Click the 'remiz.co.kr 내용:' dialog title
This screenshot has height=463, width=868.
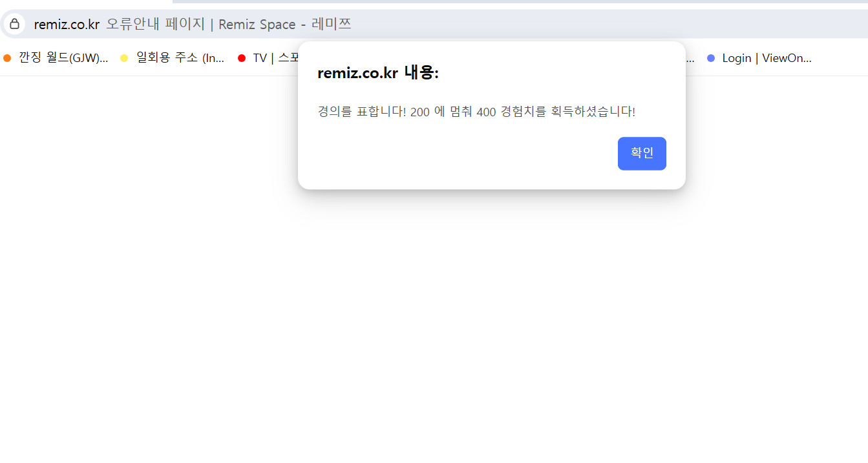[378, 73]
